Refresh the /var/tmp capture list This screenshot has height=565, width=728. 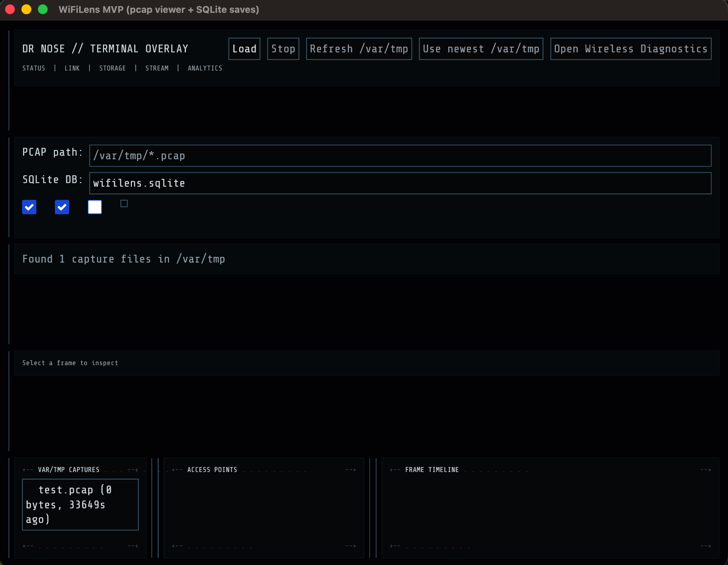[x=359, y=49]
